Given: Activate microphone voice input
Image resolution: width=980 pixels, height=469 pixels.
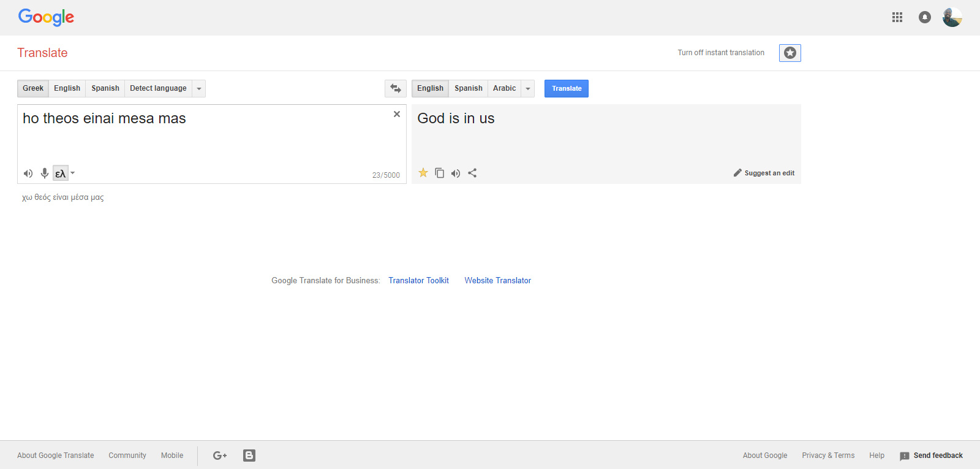Looking at the screenshot, I should (x=45, y=173).
